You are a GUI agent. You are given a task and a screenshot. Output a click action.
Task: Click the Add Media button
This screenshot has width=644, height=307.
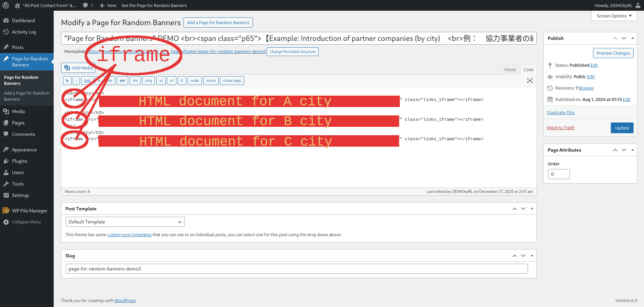(x=78, y=68)
